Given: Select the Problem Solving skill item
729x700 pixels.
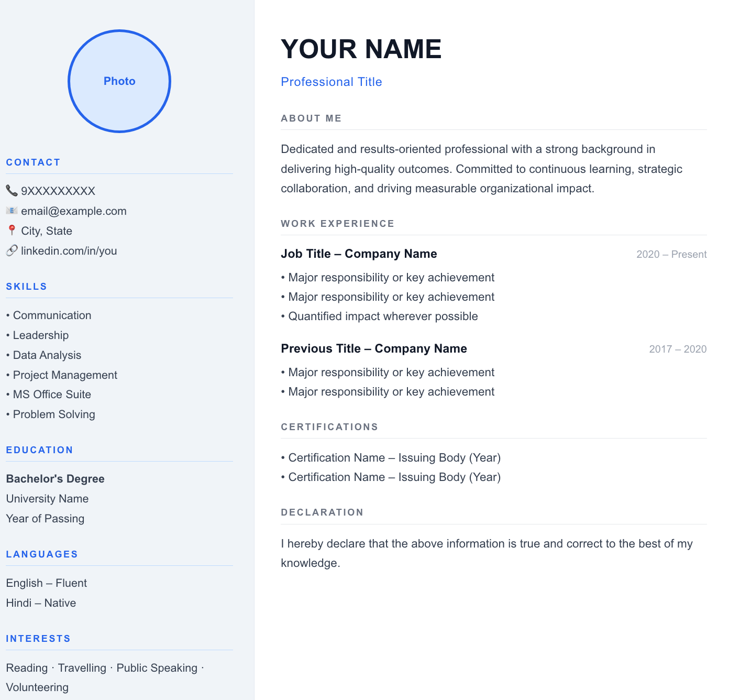Looking at the screenshot, I should pyautogui.click(x=51, y=414).
